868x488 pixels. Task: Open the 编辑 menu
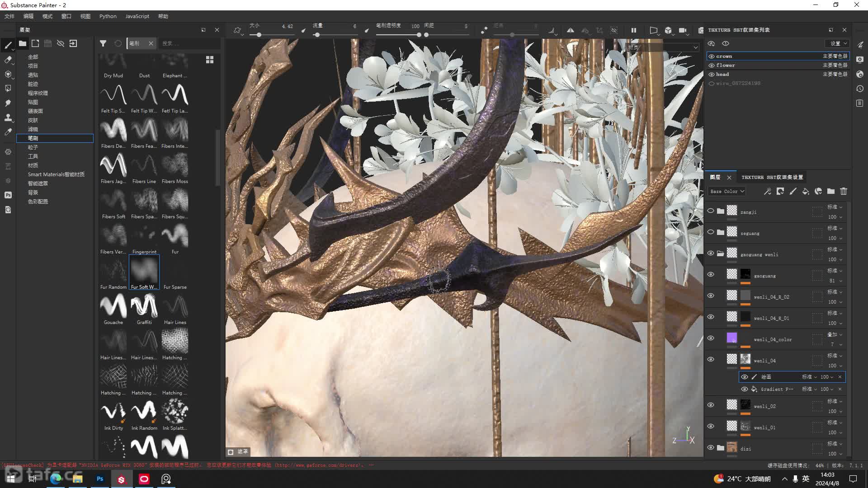(x=28, y=16)
